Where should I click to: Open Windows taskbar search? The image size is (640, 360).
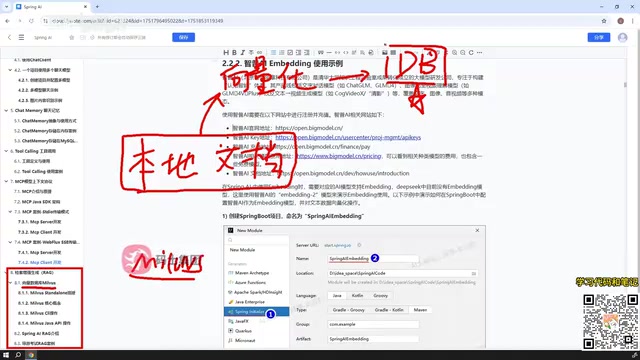[18, 355]
